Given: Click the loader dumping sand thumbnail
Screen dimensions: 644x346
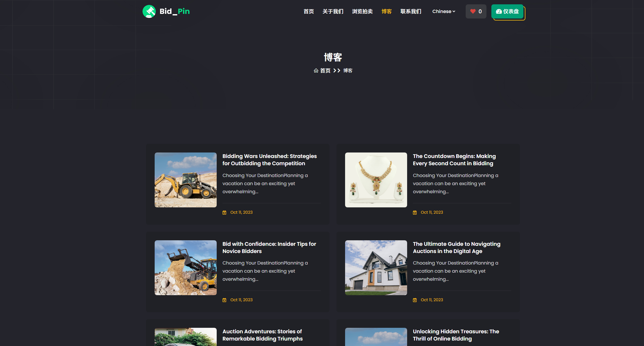Looking at the screenshot, I should click(186, 268).
